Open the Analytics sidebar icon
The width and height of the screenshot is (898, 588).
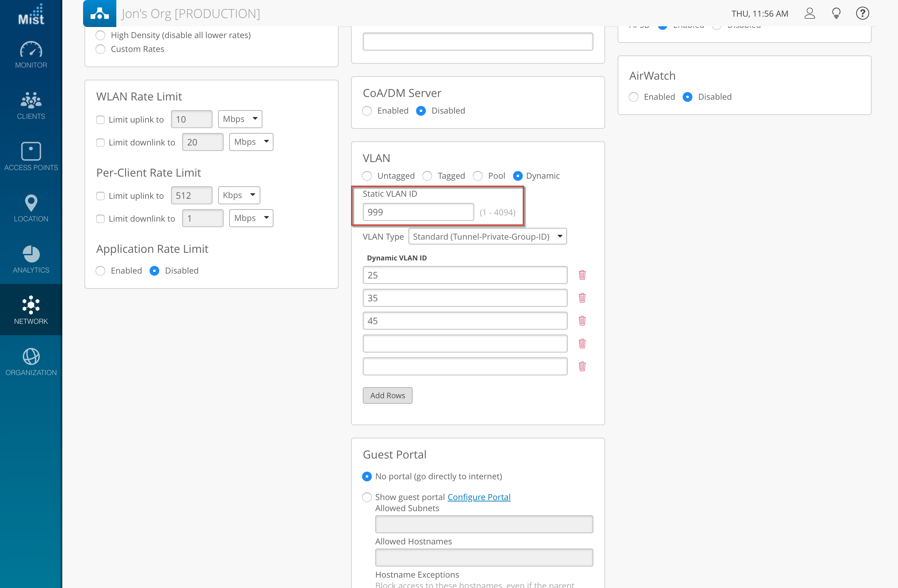pyautogui.click(x=31, y=259)
